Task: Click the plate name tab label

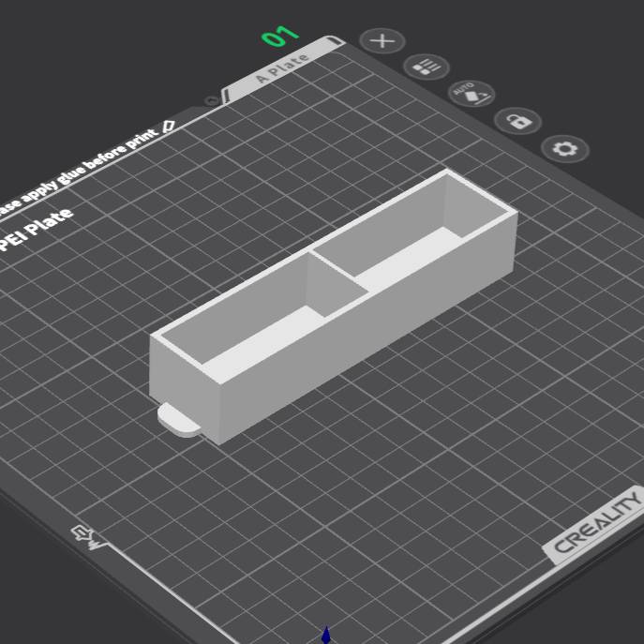Action: 282,67
